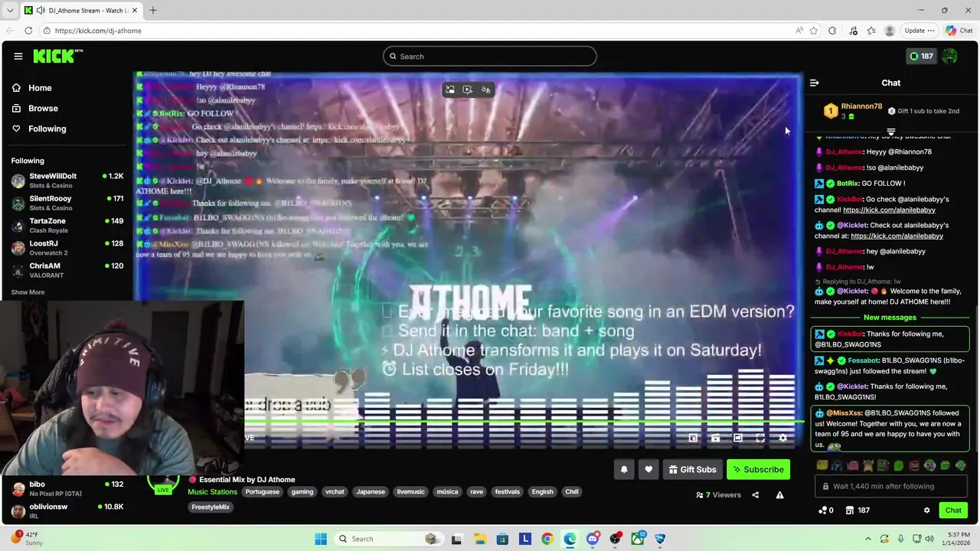980x551 pixels.
Task: Refresh the browser page
Action: [28, 31]
